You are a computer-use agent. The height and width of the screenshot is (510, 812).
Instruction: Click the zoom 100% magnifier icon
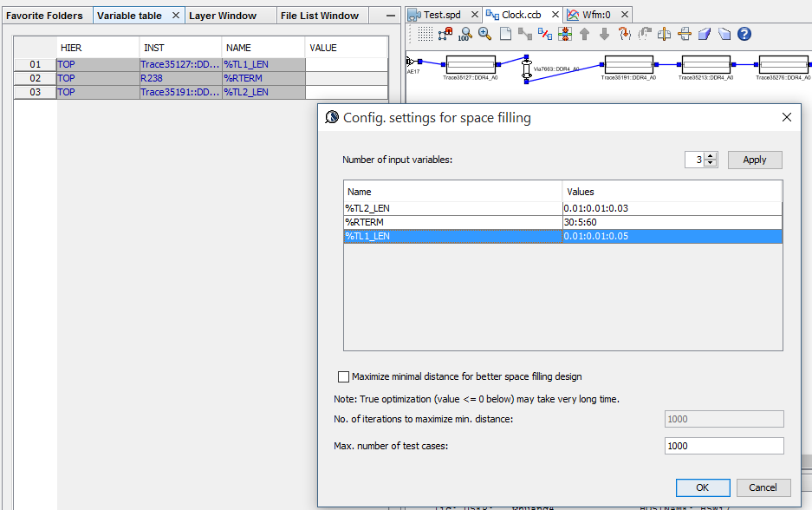(x=464, y=34)
